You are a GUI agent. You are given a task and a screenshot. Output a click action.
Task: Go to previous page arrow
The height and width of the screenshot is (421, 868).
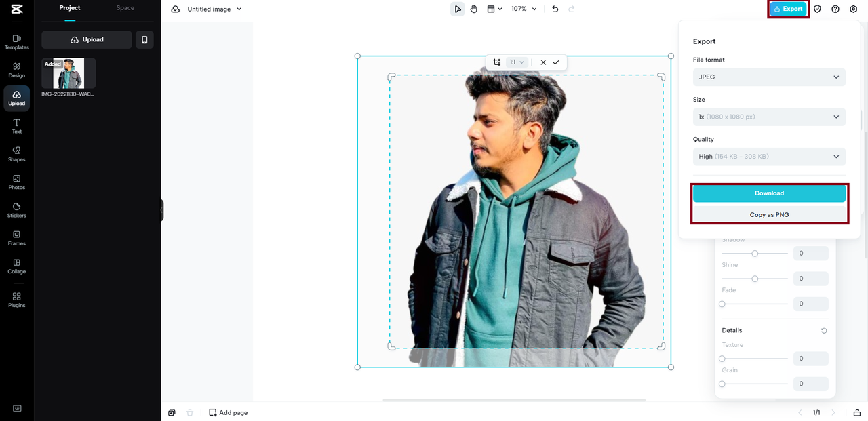(x=800, y=412)
